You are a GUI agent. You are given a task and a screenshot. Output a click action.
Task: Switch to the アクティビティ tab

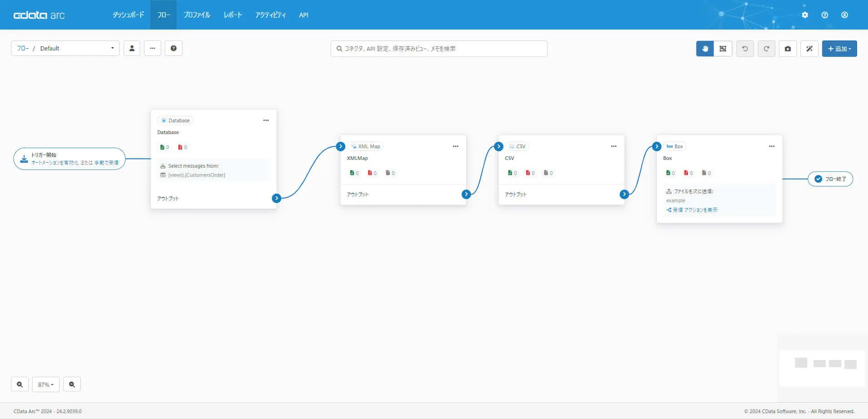(x=271, y=15)
